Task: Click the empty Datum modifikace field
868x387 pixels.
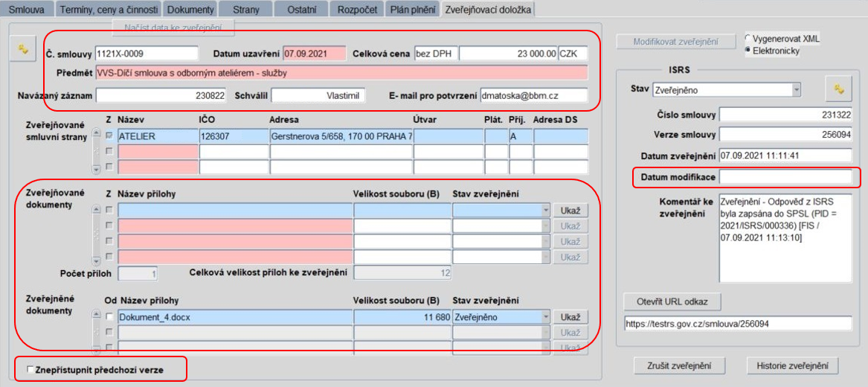Action: point(785,176)
